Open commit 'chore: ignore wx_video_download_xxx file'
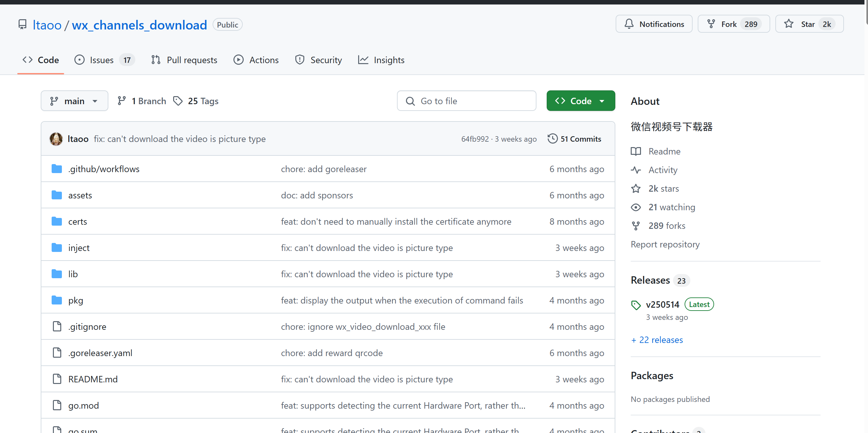 point(363,327)
